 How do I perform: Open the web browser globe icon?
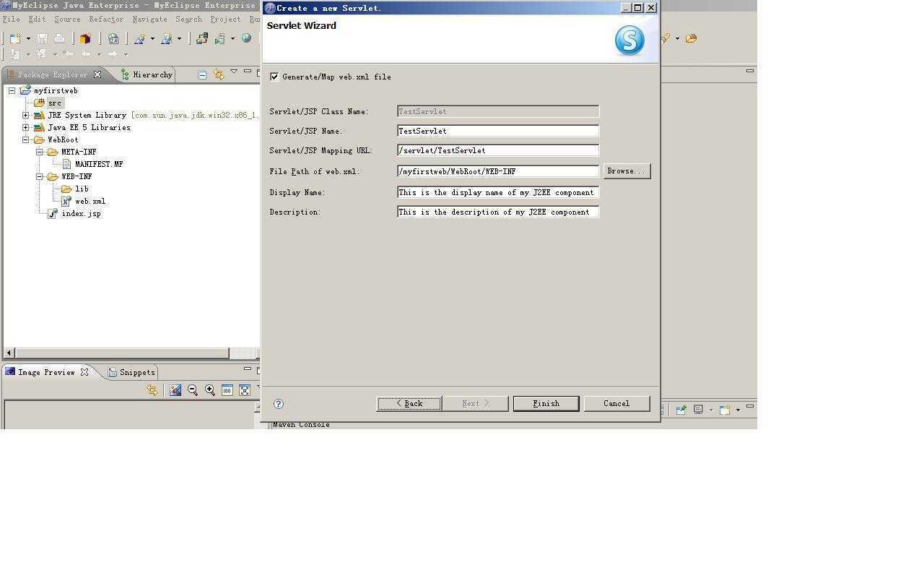coord(246,38)
